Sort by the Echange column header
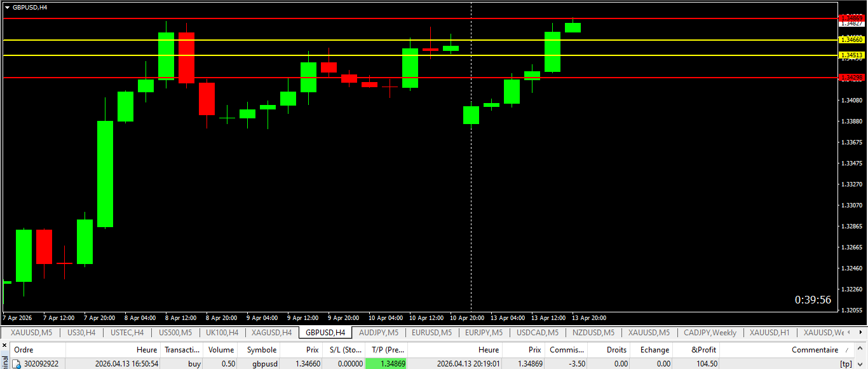The image size is (868, 369). [652, 350]
